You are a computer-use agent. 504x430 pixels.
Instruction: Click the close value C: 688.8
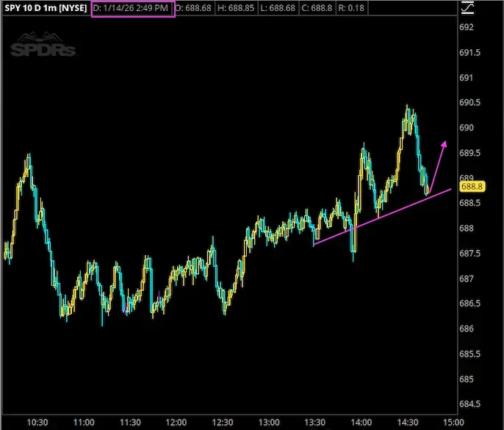[x=317, y=8]
